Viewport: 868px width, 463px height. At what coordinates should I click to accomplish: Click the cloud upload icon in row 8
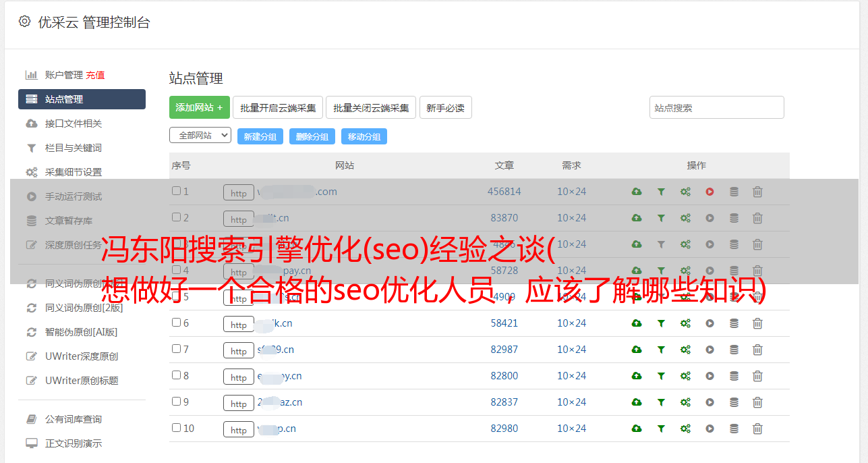click(x=637, y=376)
